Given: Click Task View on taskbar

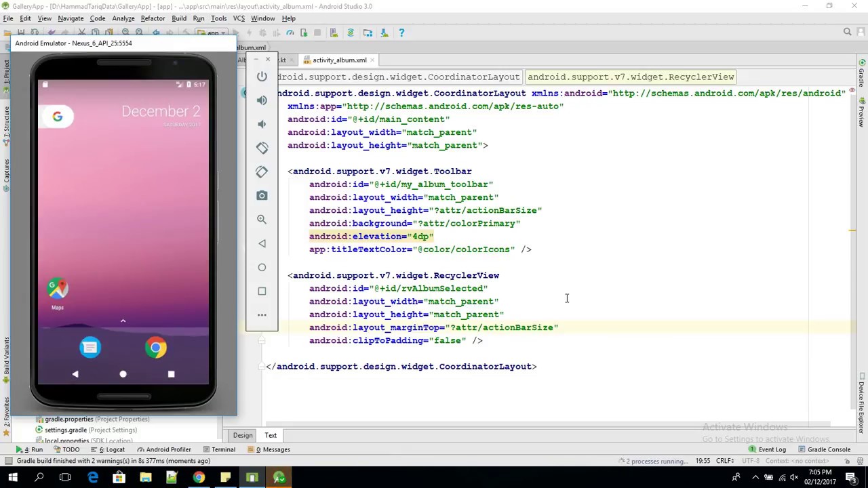Looking at the screenshot, I should click(x=65, y=478).
